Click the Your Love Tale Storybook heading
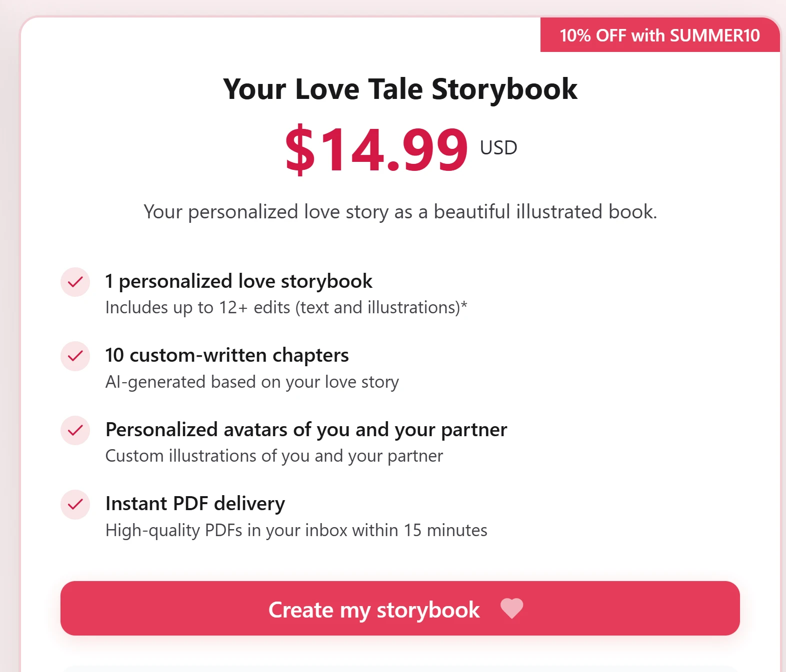 (400, 89)
